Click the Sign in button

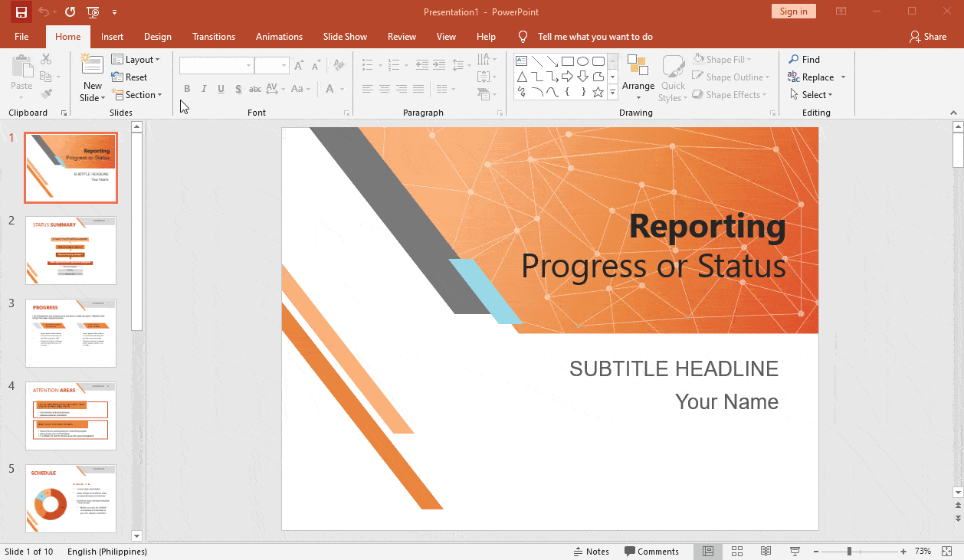coord(793,11)
